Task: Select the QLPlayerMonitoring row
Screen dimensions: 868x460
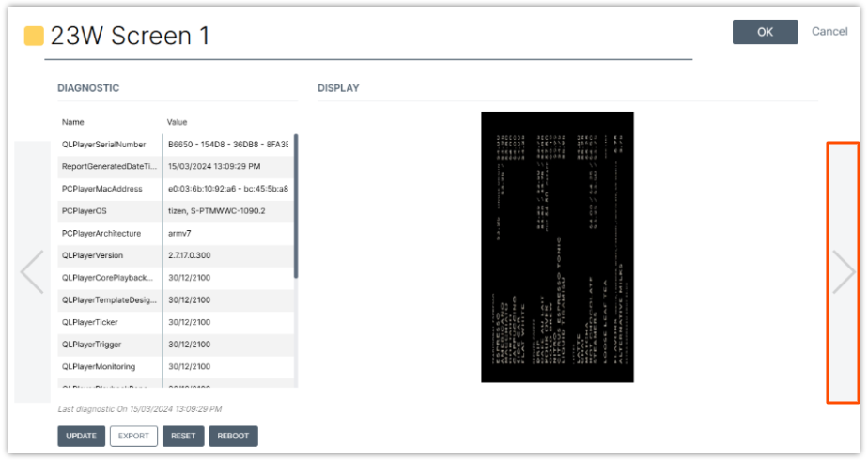Action: tap(174, 366)
